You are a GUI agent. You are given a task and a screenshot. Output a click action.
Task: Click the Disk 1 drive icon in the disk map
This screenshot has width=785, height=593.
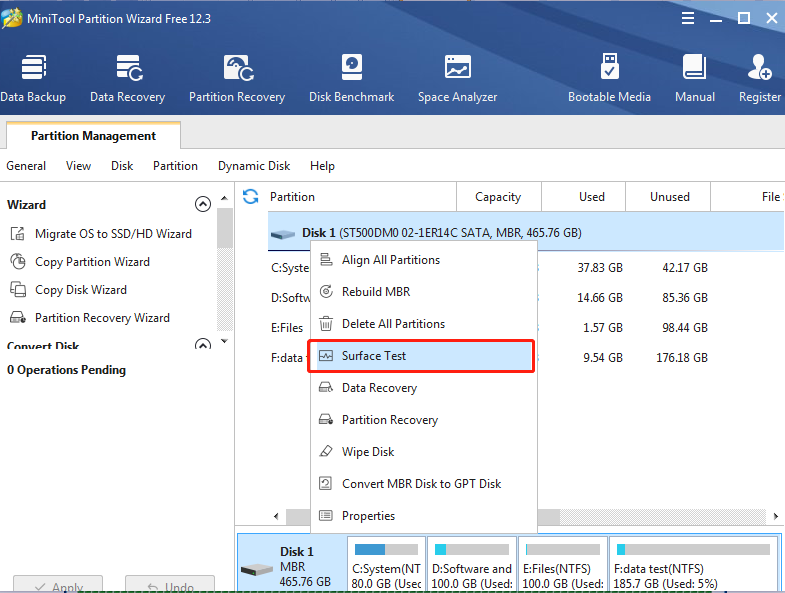pyautogui.click(x=257, y=569)
